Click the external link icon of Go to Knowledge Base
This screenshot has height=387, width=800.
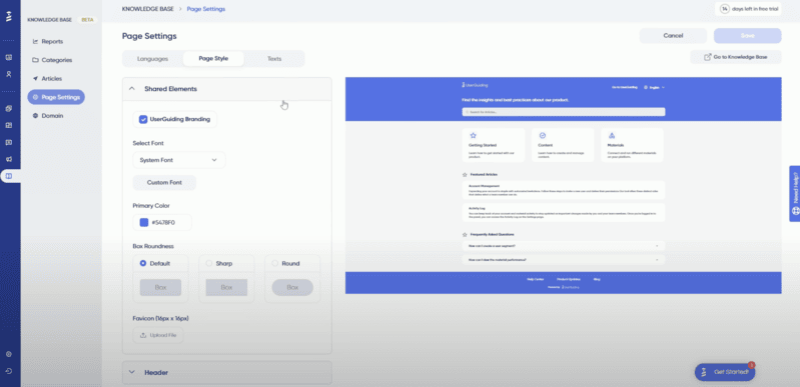pos(708,57)
